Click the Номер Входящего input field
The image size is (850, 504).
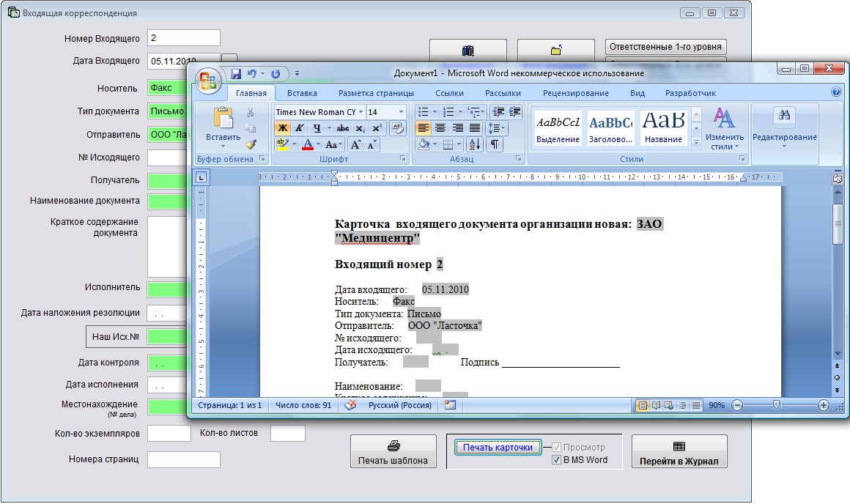[x=184, y=38]
